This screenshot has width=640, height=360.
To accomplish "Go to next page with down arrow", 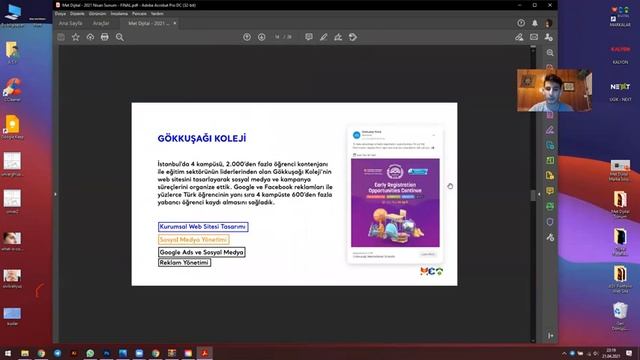I will [x=262, y=37].
